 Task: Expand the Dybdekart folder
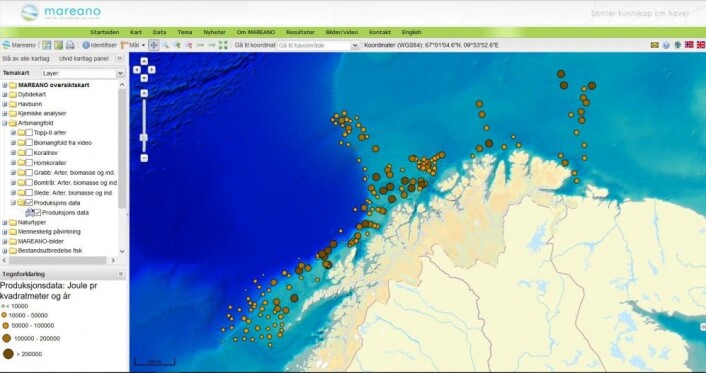(x=5, y=95)
